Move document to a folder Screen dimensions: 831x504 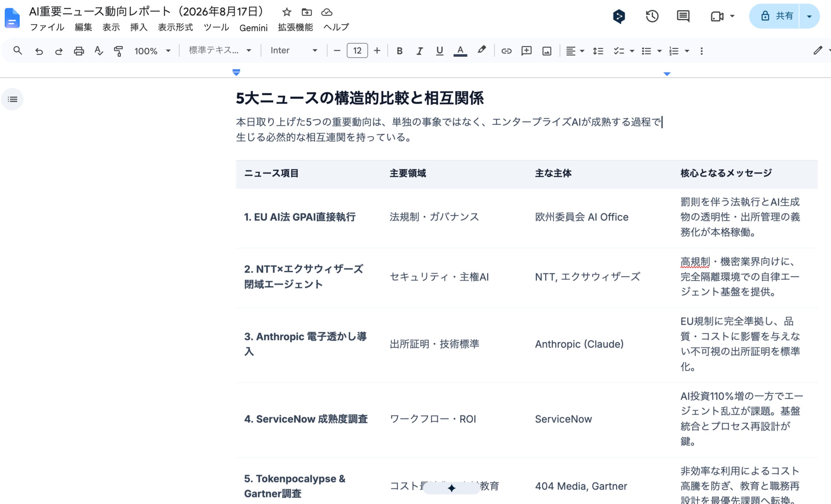click(306, 12)
